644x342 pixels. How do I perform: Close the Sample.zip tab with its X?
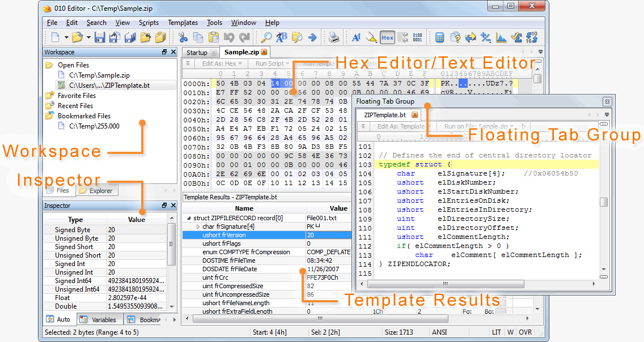click(x=264, y=52)
